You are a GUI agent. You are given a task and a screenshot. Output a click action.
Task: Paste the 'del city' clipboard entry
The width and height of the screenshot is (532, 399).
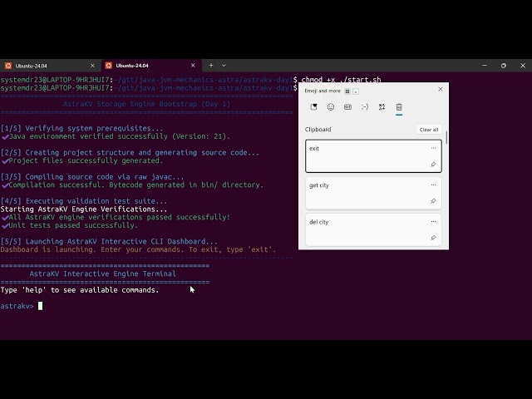[x=373, y=229]
